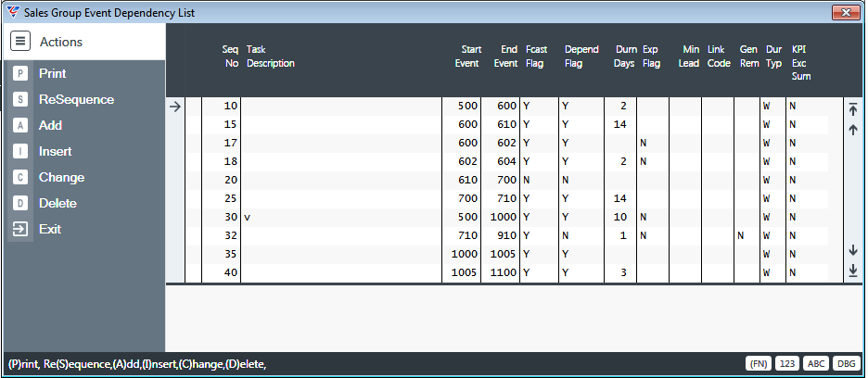Image resolution: width=868 pixels, height=378 pixels.
Task: Toggle the ABC status indicator
Action: pyautogui.click(x=815, y=363)
